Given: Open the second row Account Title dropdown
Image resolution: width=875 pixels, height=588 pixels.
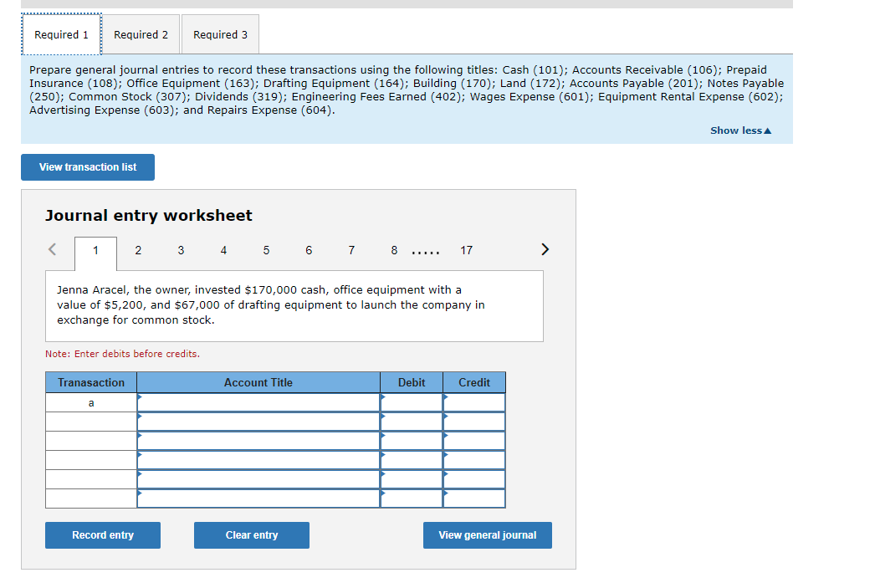Looking at the screenshot, I should (x=140, y=416).
